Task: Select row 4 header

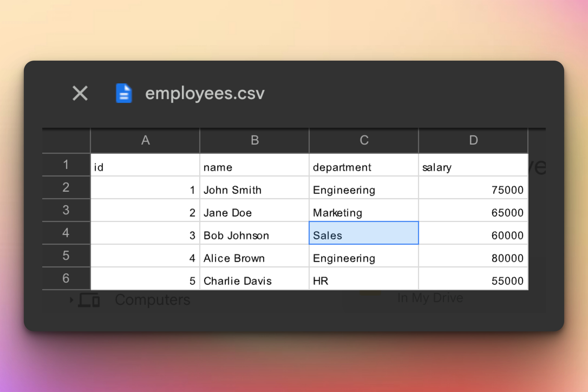Action: click(x=66, y=233)
